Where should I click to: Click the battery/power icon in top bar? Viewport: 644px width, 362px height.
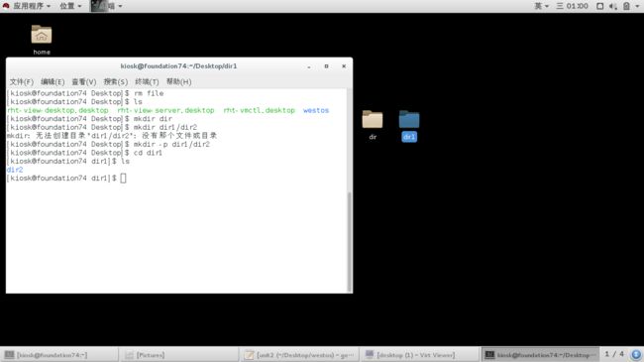[x=626, y=6]
